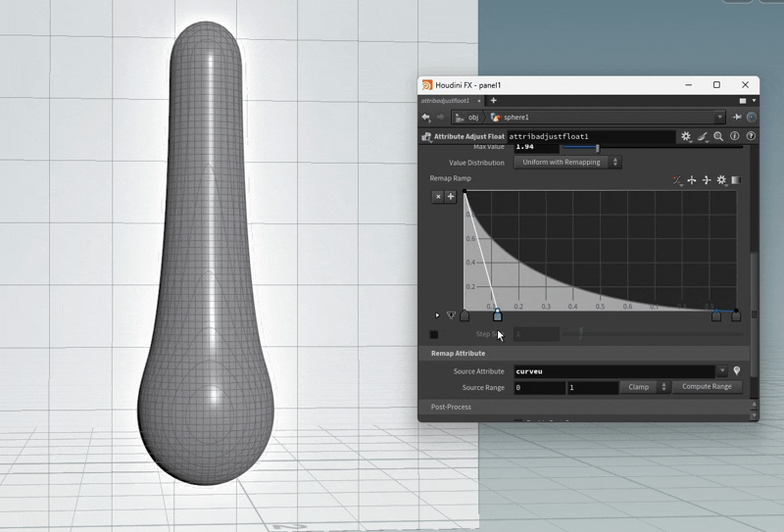784x532 pixels.
Task: Click the ramp complement vertical flip icon
Action: tap(706, 180)
